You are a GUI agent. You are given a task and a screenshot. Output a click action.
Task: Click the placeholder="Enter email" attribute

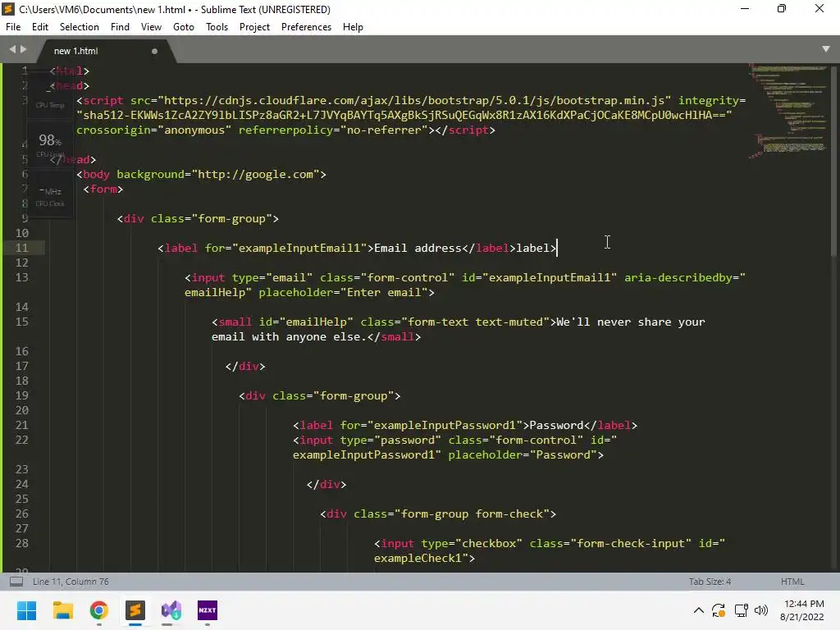tap(343, 293)
